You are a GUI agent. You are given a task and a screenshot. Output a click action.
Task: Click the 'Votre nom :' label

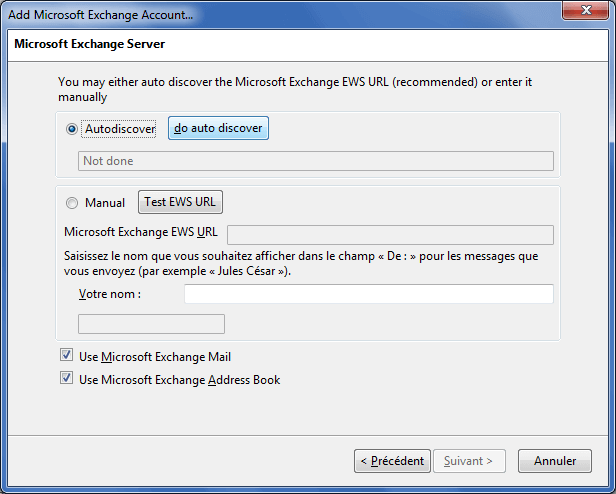(110, 294)
